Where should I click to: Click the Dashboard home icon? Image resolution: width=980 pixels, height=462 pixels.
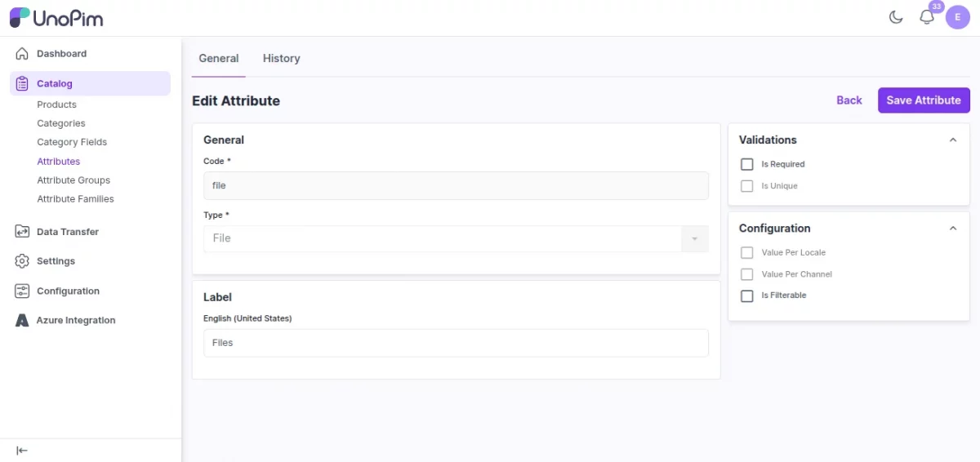pyautogui.click(x=22, y=54)
